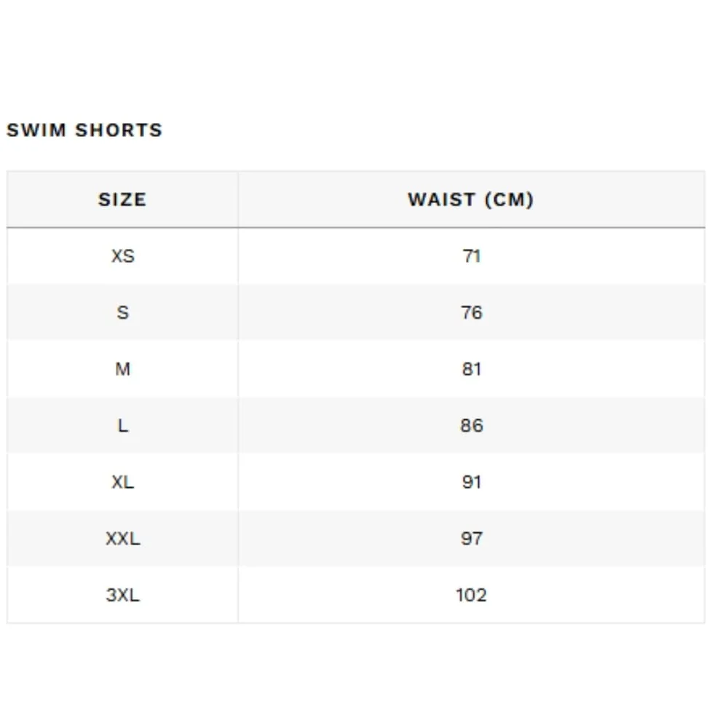Select waist value 81
Viewport: 728px width, 728px height.
[x=471, y=369]
